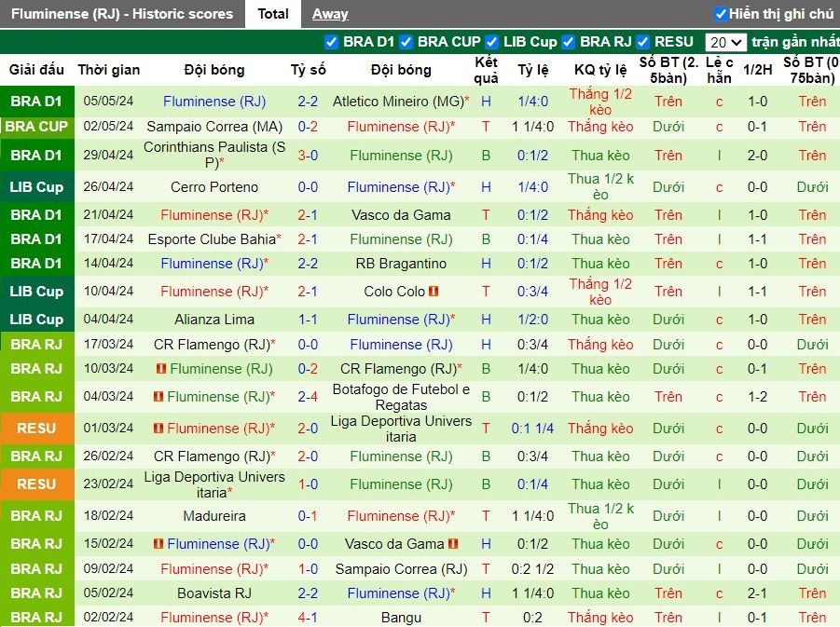
Task: Open Esporte Clube Bahia team link
Action: (x=212, y=239)
